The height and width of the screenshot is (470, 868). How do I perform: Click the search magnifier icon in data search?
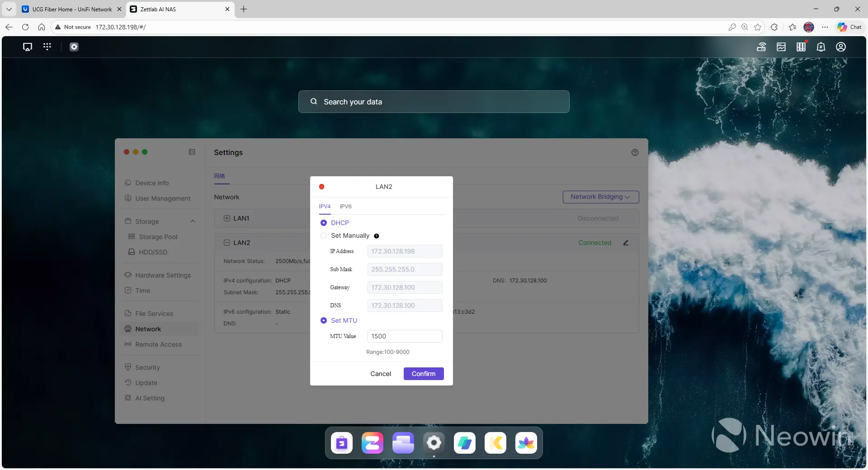point(314,102)
